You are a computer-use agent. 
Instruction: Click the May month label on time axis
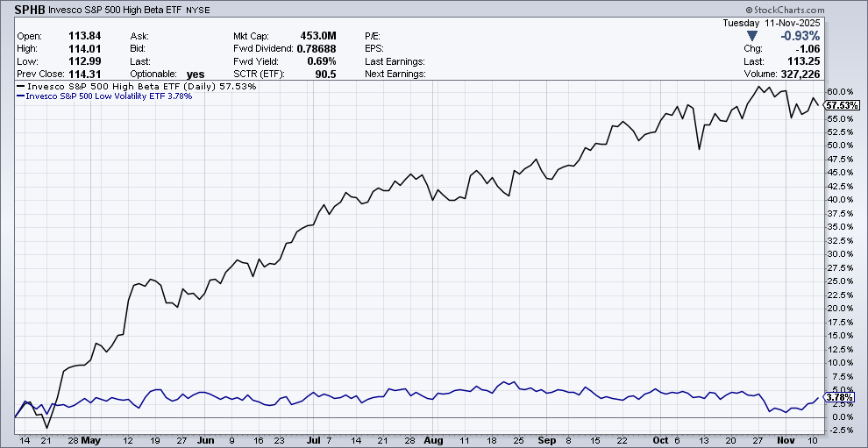coord(89,442)
